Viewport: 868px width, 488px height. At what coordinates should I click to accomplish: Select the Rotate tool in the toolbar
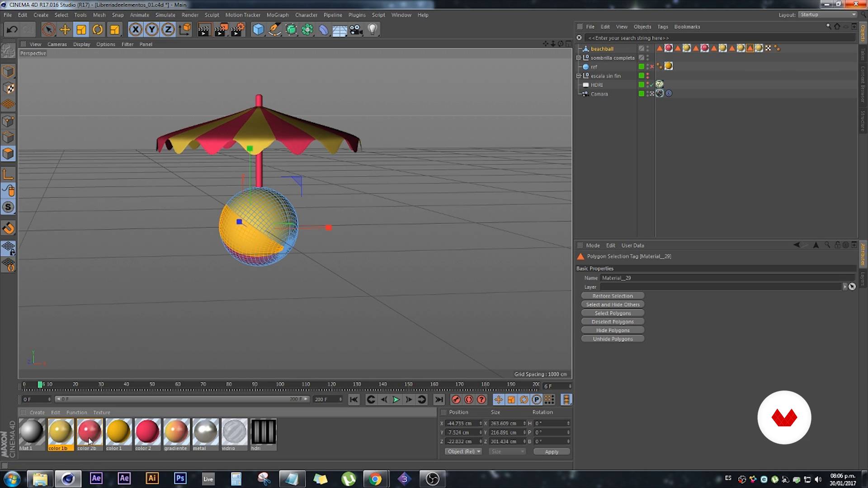point(98,29)
